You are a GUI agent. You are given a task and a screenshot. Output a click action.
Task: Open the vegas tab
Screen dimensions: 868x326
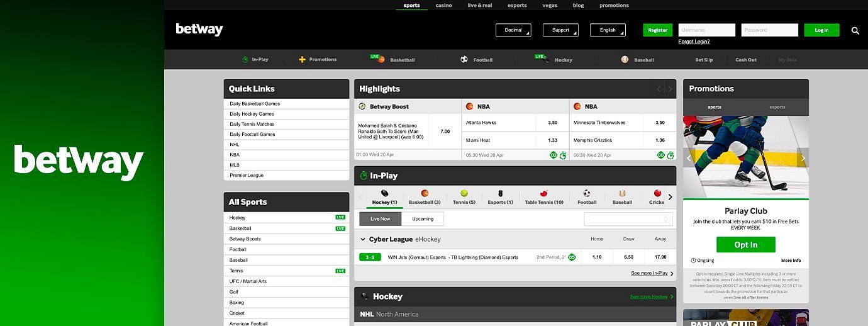click(x=550, y=5)
